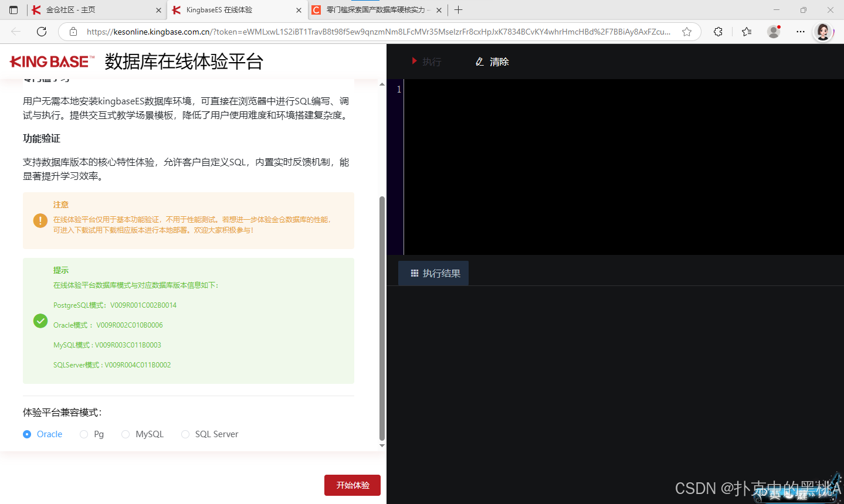844x504 pixels.
Task: Click the orange 注意 notice heading
Action: click(61, 205)
